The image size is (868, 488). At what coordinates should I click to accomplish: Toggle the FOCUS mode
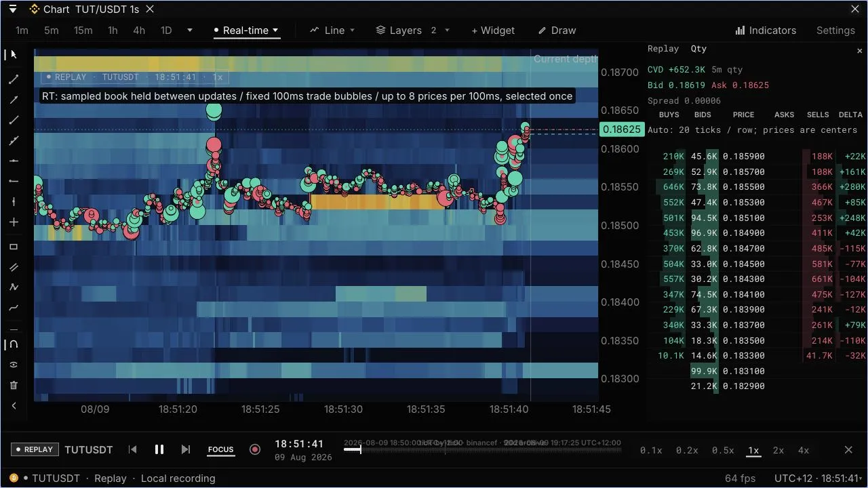tap(220, 449)
